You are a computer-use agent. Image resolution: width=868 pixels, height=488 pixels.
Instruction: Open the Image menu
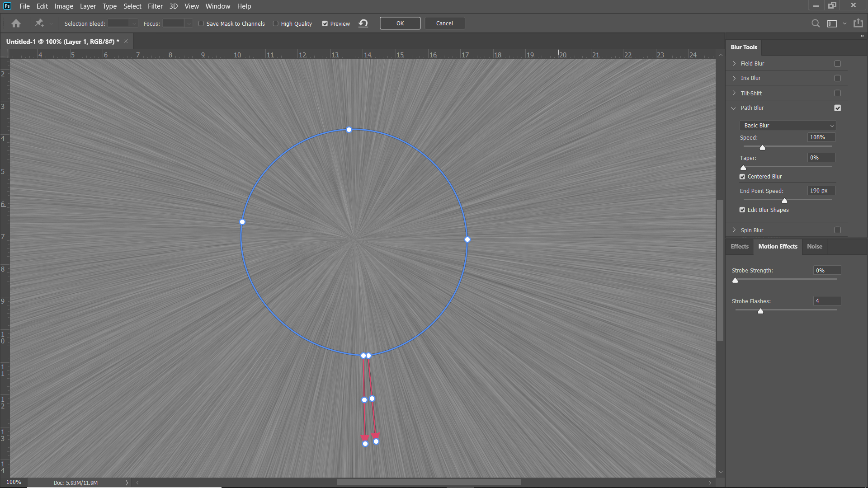point(64,6)
